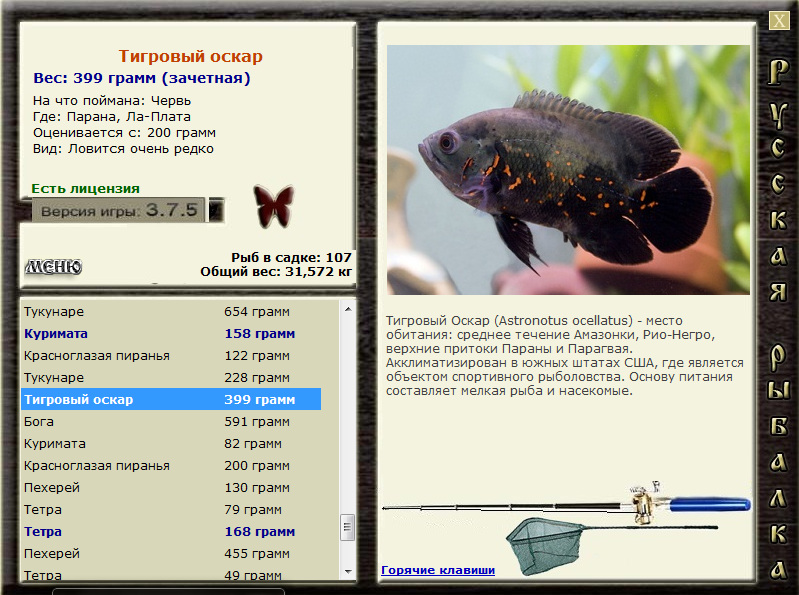Click the scroll up arrow of fish list
Viewport: 799px width, 595px height.
[348, 309]
